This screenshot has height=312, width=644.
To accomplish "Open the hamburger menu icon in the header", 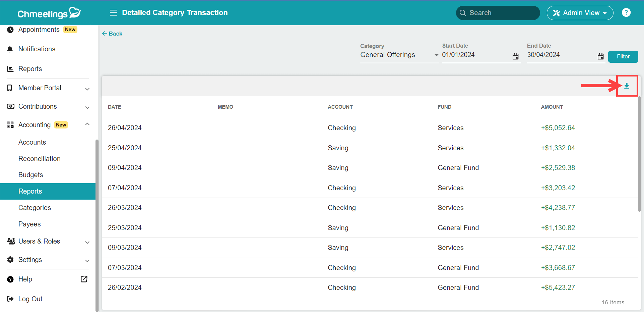I will 113,13.
